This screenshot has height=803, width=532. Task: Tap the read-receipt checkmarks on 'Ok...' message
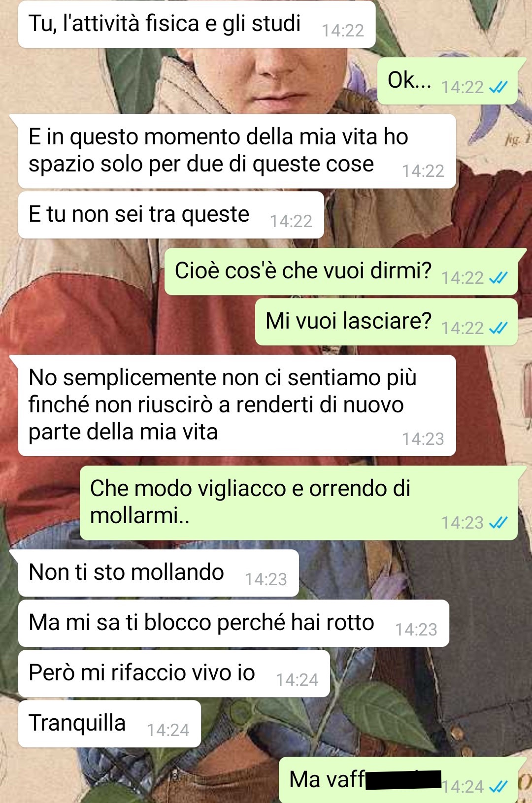pos(498,88)
